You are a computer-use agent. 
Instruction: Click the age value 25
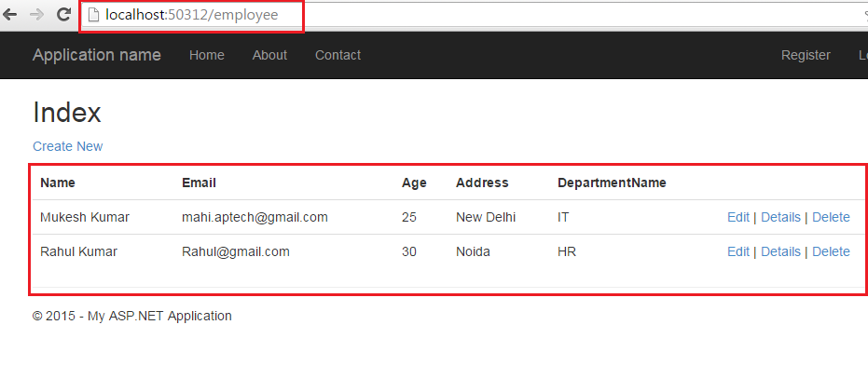click(x=409, y=218)
